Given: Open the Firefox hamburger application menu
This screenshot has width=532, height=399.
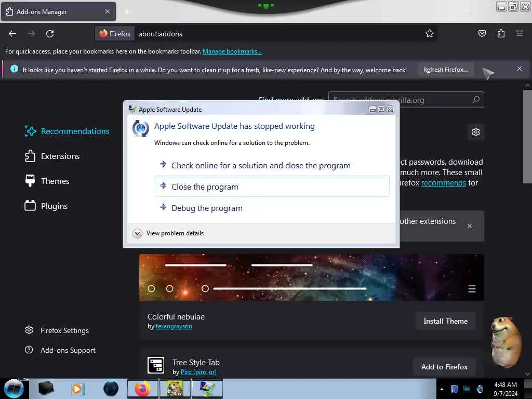Looking at the screenshot, I should point(520,33).
